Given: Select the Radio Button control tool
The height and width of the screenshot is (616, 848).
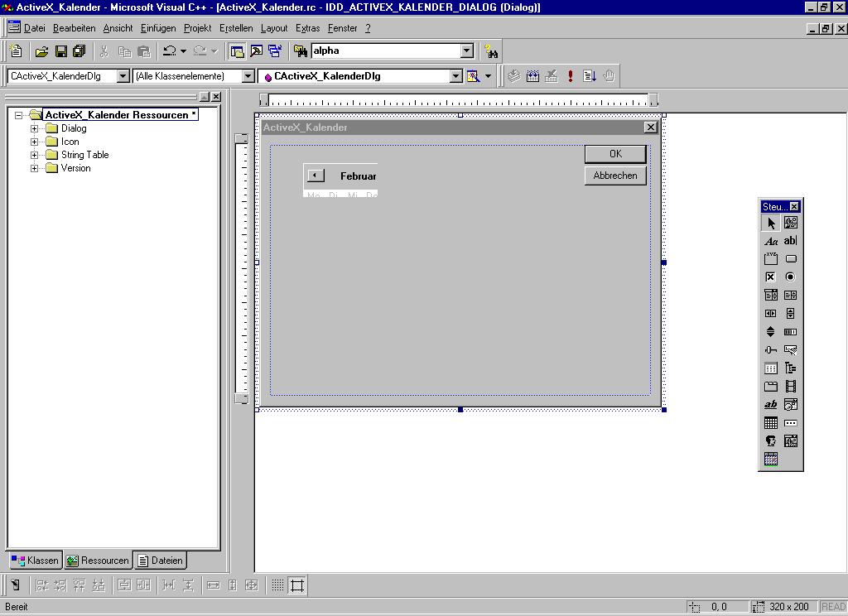Looking at the screenshot, I should point(790,277).
